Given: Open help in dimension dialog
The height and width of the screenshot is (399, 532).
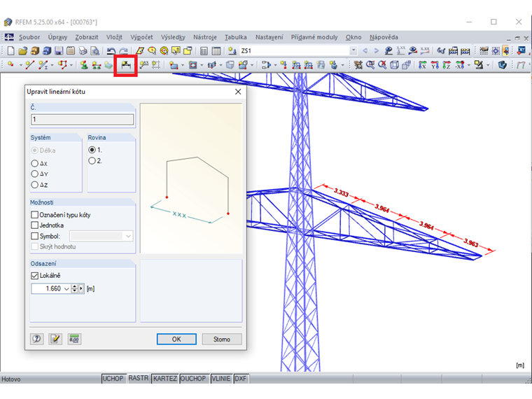Looking at the screenshot, I should pos(36,339).
